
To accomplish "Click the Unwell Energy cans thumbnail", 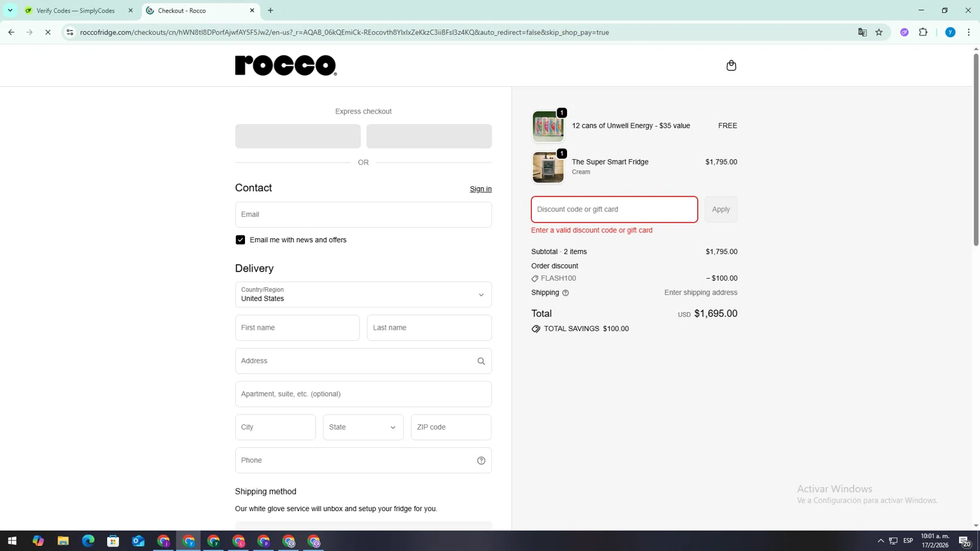I will [x=548, y=127].
